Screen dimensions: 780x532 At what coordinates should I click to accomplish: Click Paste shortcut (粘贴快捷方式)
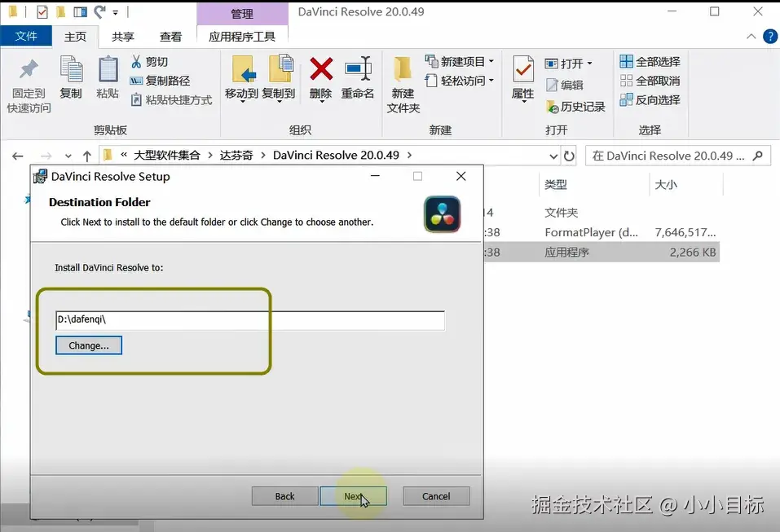171,100
